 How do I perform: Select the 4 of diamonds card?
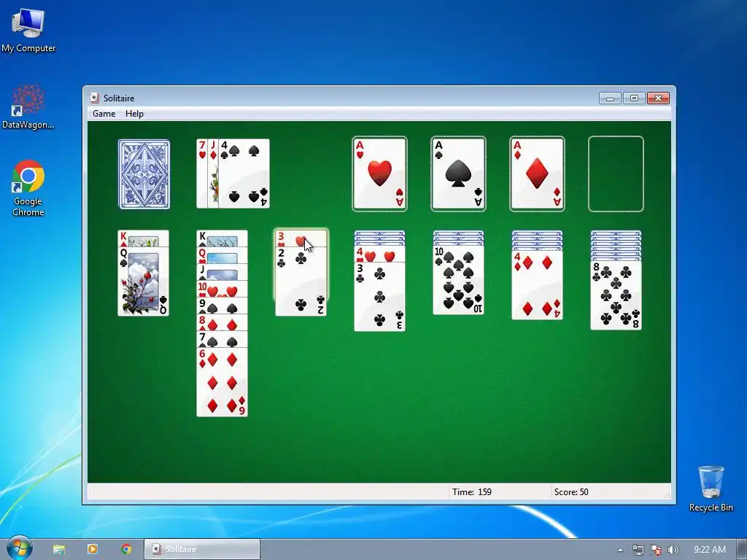(537, 285)
